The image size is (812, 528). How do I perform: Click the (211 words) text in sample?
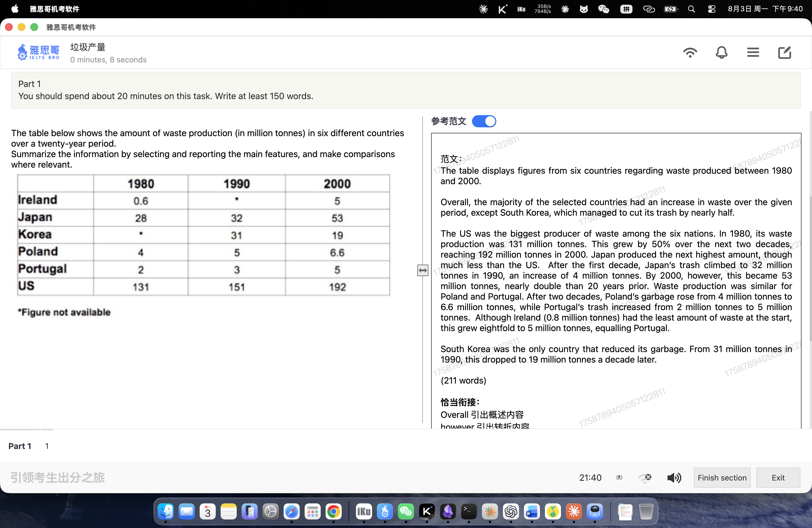pos(463,380)
